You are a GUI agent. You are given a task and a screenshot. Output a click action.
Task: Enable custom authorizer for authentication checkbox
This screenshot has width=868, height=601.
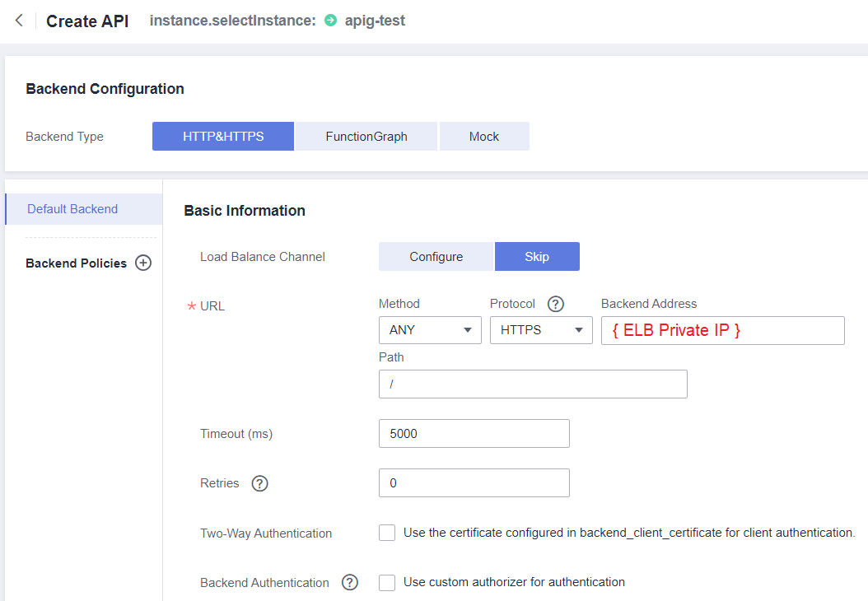(x=387, y=583)
